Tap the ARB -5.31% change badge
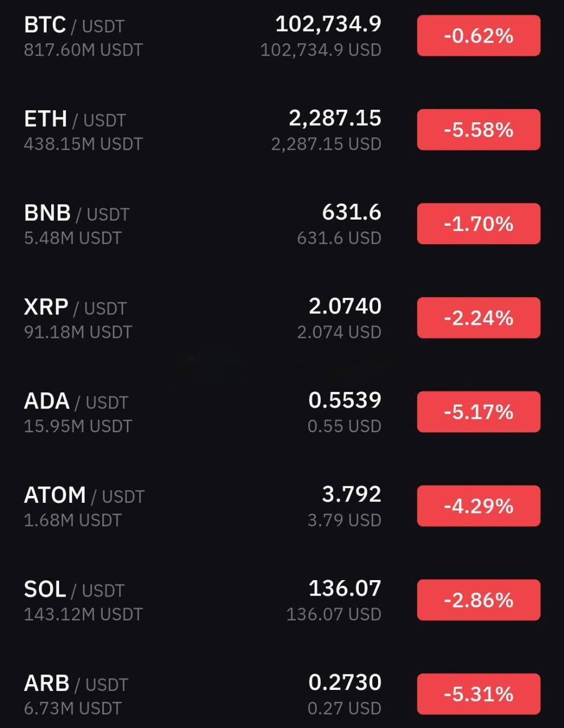 pos(479,694)
